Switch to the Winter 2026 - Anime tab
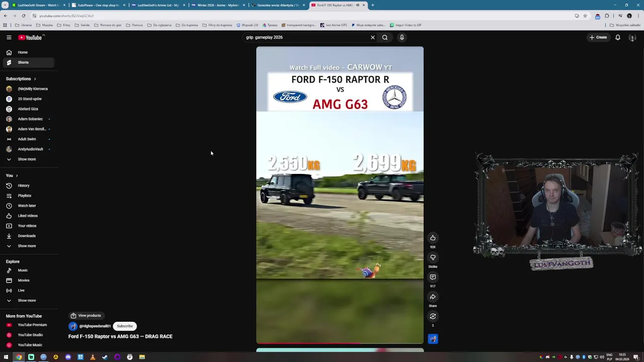 [218, 5]
